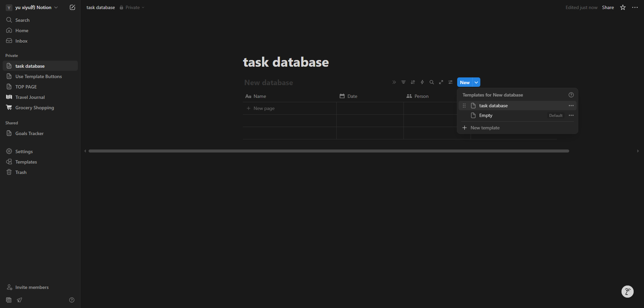This screenshot has height=308, width=644.
Task: Click the Person column header
Action: coord(430,96)
